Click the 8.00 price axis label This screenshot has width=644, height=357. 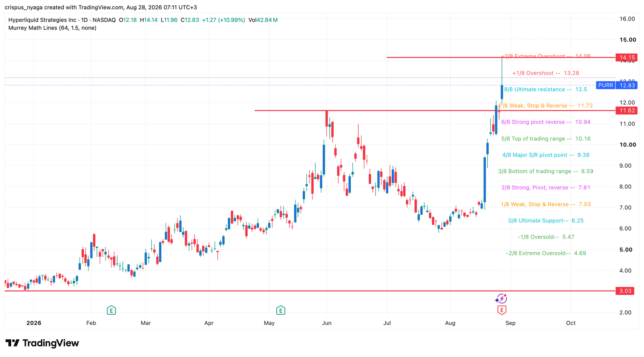(x=625, y=187)
